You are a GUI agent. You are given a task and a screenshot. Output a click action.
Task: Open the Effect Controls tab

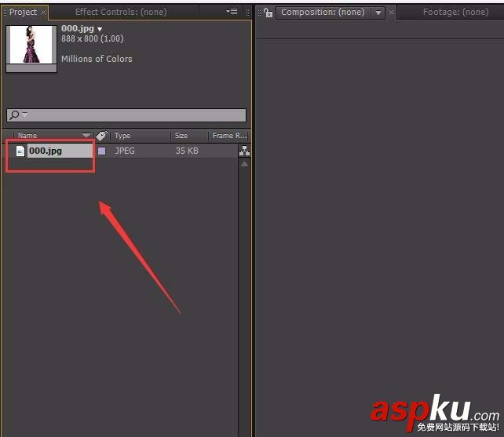pos(121,13)
